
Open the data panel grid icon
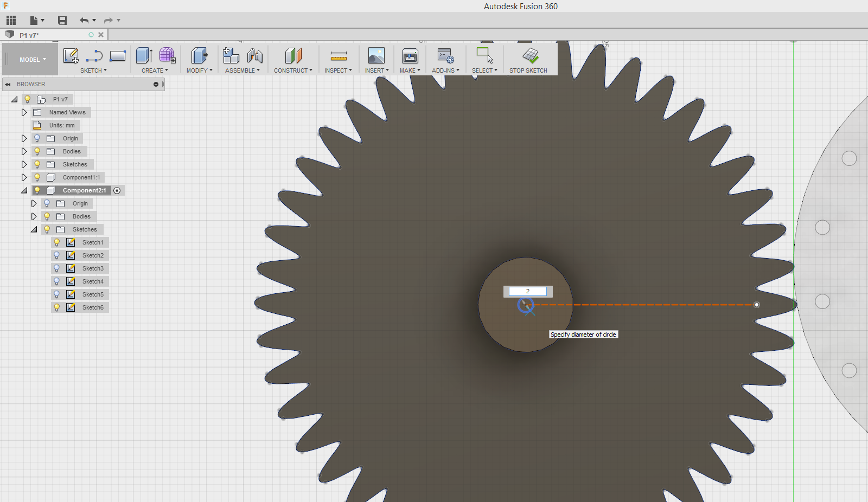point(11,21)
